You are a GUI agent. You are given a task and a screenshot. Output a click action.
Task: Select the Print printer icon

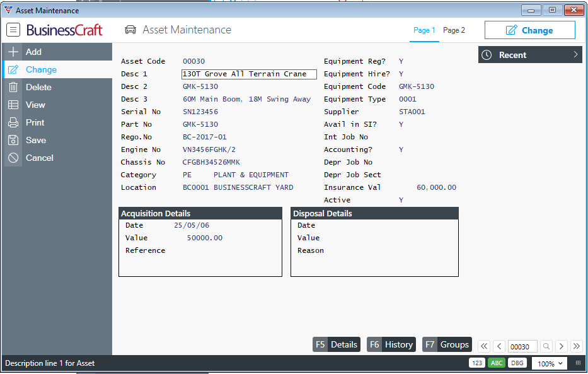(x=13, y=122)
